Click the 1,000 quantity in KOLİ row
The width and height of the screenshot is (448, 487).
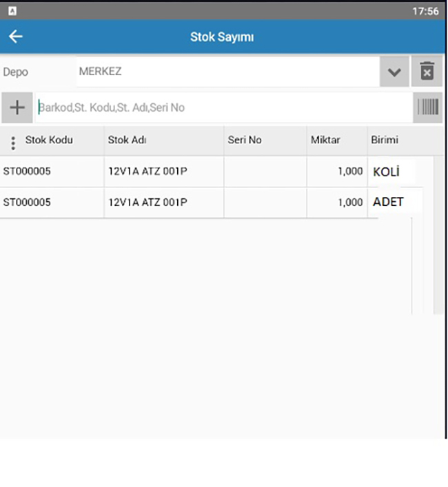(x=350, y=171)
